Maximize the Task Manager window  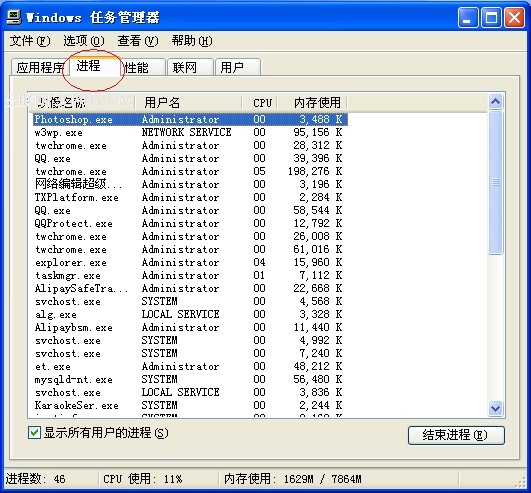point(491,17)
